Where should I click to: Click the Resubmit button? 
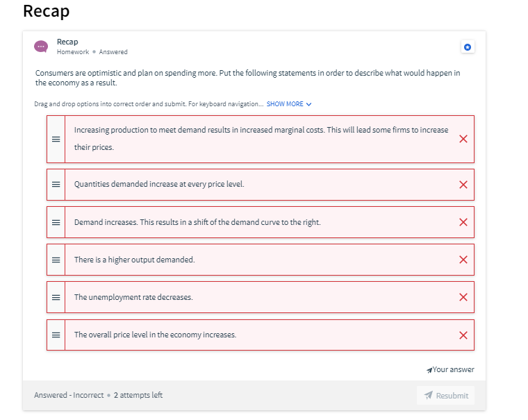445,396
